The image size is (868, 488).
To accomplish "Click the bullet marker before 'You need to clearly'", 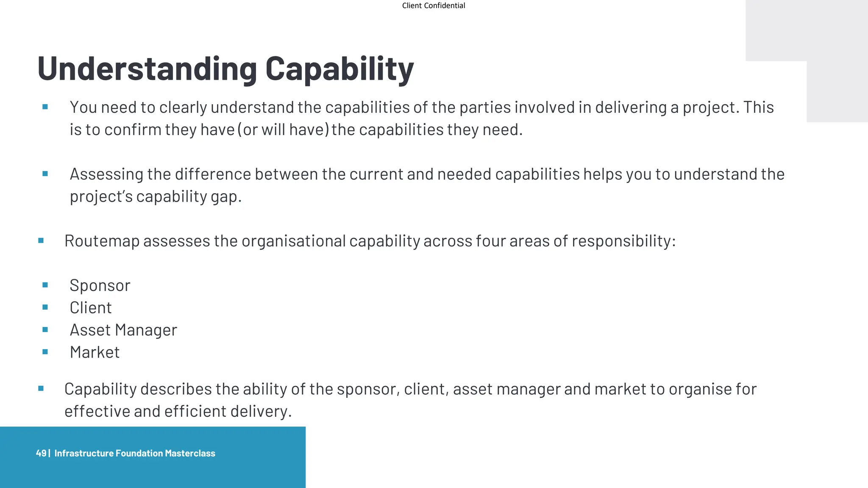I will pos(45,107).
